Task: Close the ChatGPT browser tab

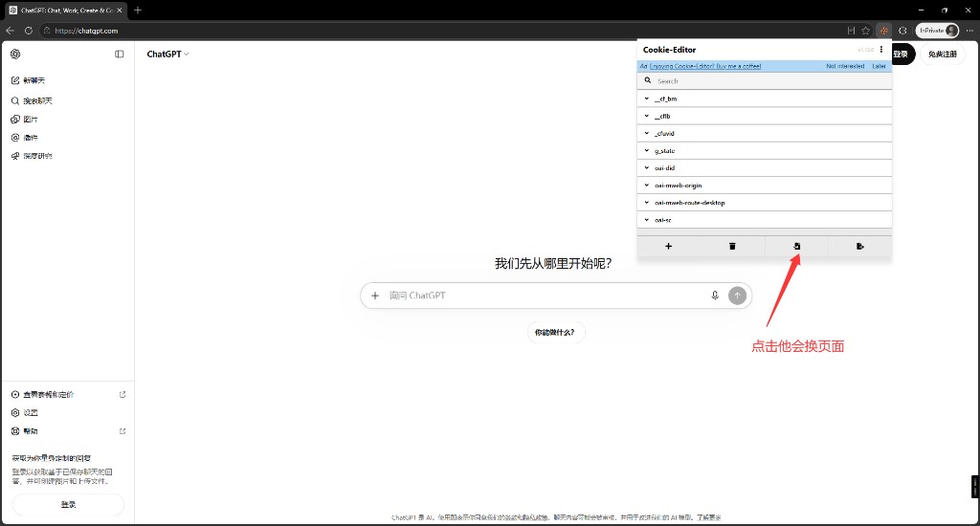Action: 120,10
